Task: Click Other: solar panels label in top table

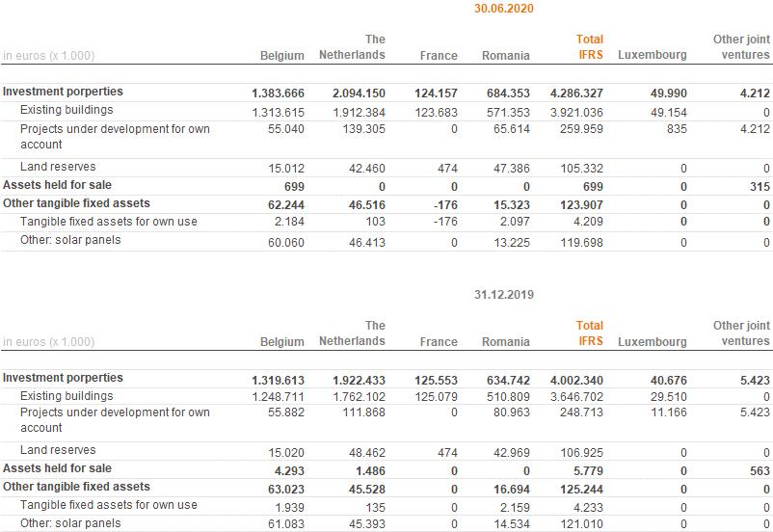Action: tap(70, 240)
